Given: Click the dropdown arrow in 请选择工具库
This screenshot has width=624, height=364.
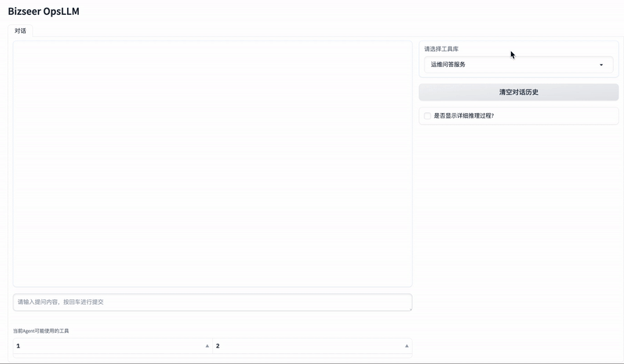Looking at the screenshot, I should pyautogui.click(x=601, y=65).
